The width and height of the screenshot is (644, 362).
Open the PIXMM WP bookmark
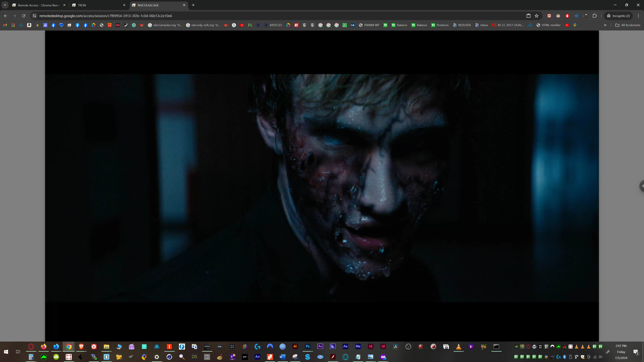click(369, 25)
